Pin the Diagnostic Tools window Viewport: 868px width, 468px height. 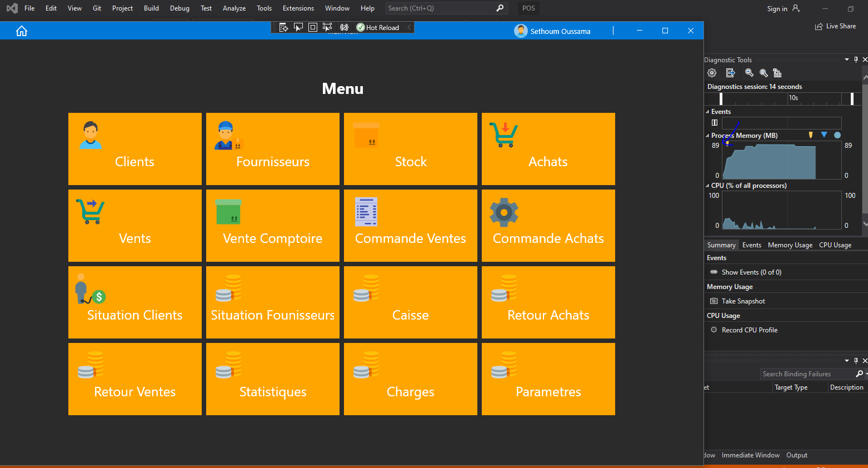pos(856,59)
